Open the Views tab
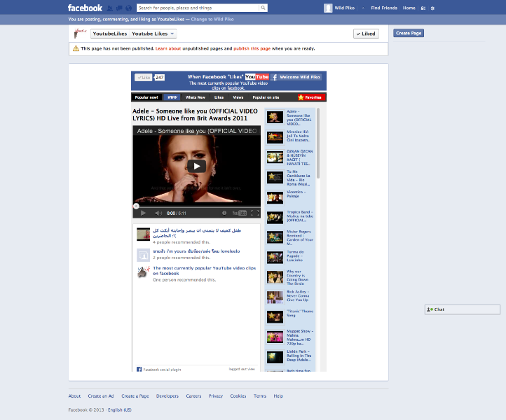The height and width of the screenshot is (420, 506). point(238,97)
